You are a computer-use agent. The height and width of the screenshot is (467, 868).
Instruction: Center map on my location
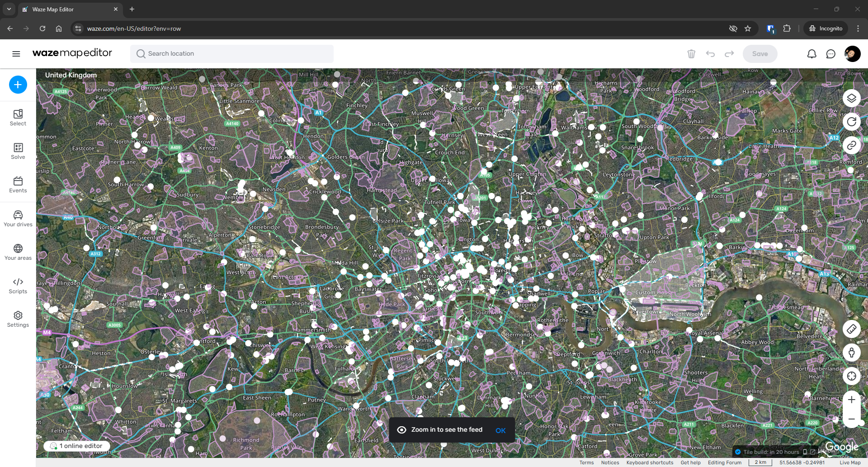[x=851, y=376]
